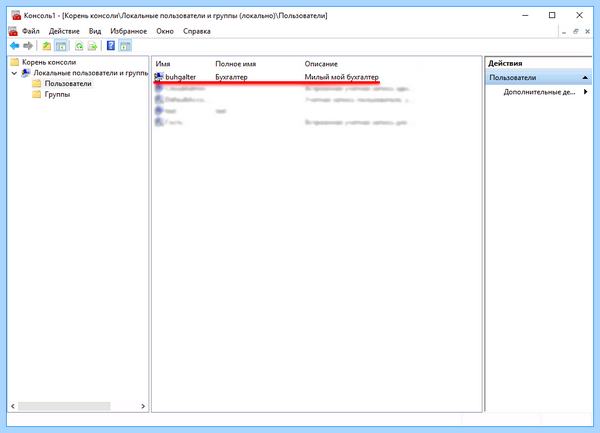Open the Справка menu
This screenshot has width=600, height=433.
197,31
